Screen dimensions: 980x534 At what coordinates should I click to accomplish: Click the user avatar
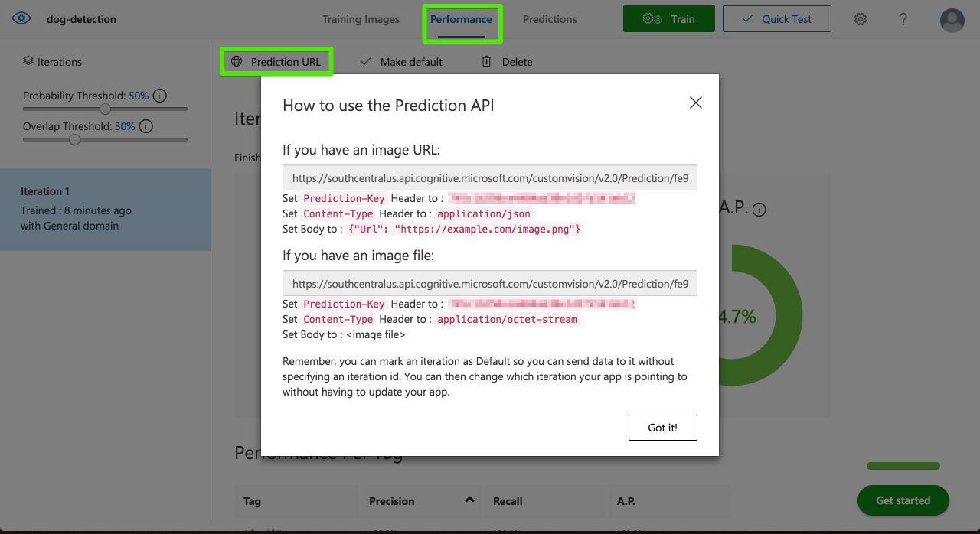click(x=952, y=21)
